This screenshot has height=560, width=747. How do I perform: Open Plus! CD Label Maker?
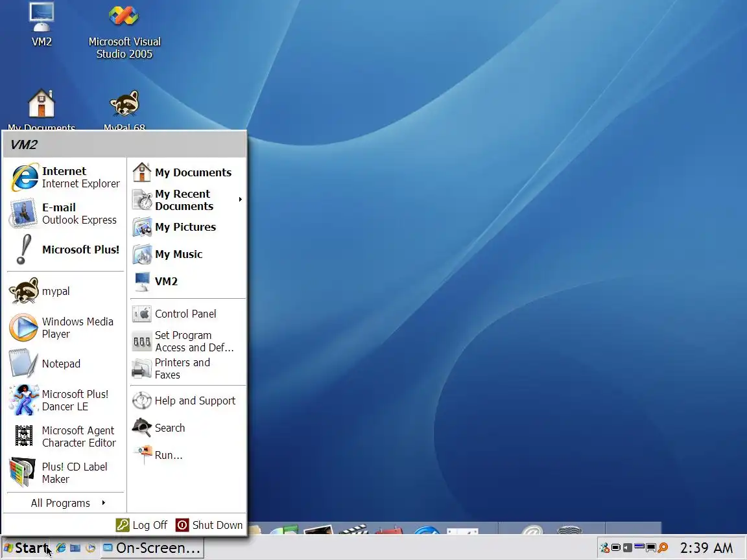65,472
